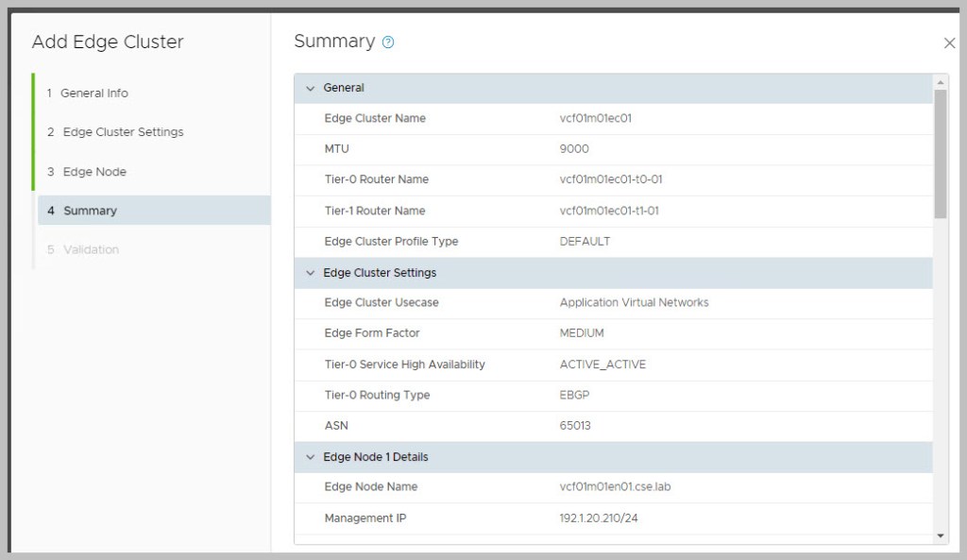Click the scrollbar up arrow

(x=941, y=81)
